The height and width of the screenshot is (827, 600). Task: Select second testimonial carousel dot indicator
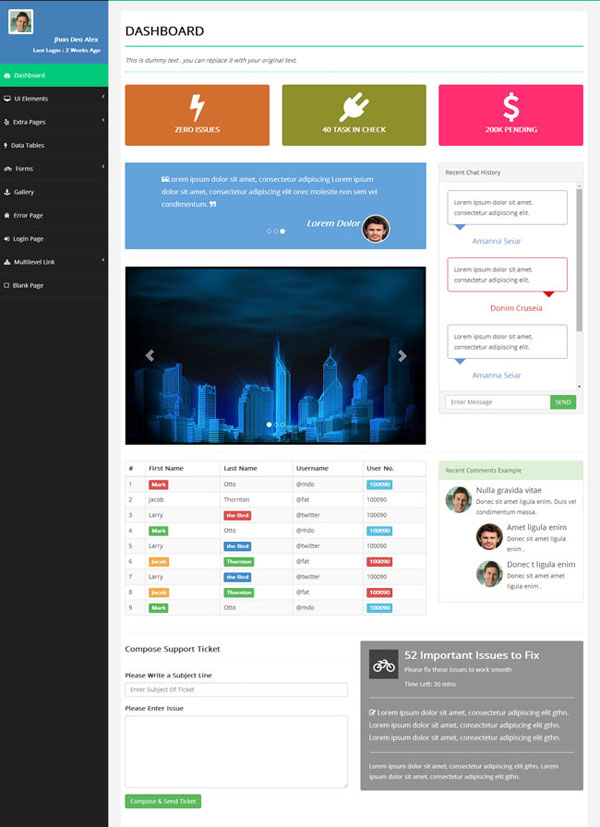pos(275,231)
